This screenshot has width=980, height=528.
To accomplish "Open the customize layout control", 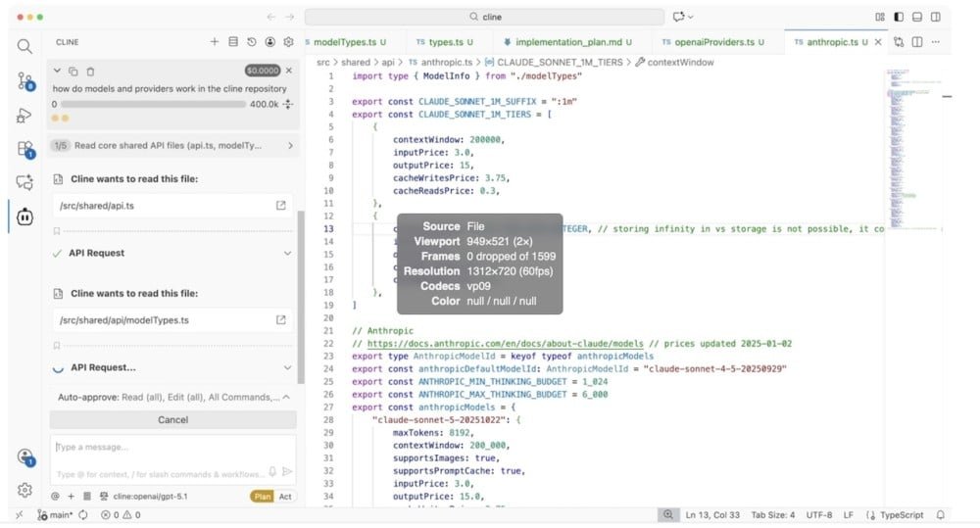I will pyautogui.click(x=880, y=17).
